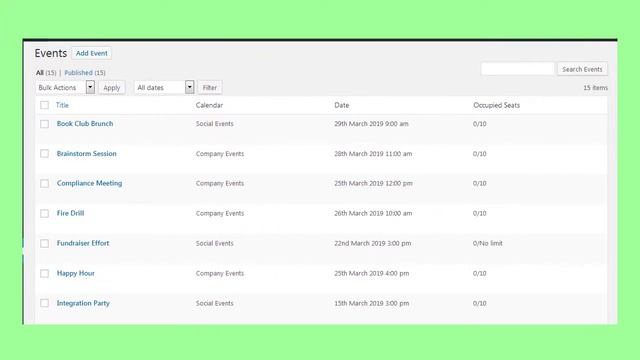
Task: Check the Integration Party checkbox
Action: (x=44, y=303)
